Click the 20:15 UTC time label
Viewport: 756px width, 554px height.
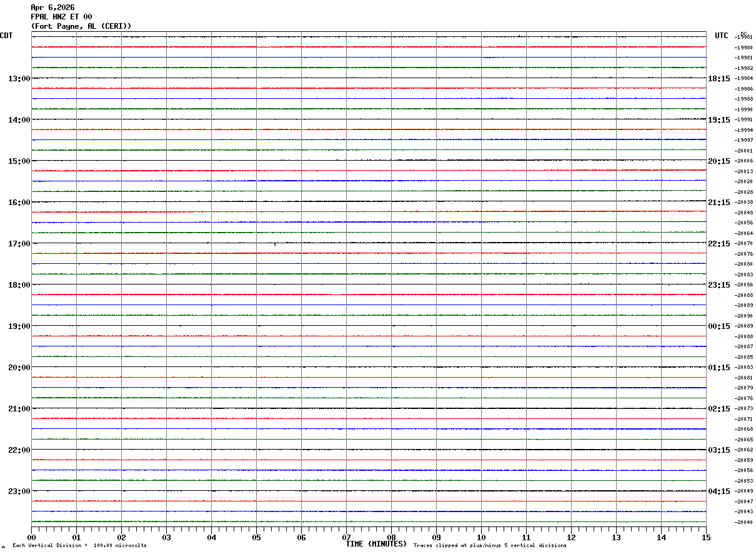[719, 161]
